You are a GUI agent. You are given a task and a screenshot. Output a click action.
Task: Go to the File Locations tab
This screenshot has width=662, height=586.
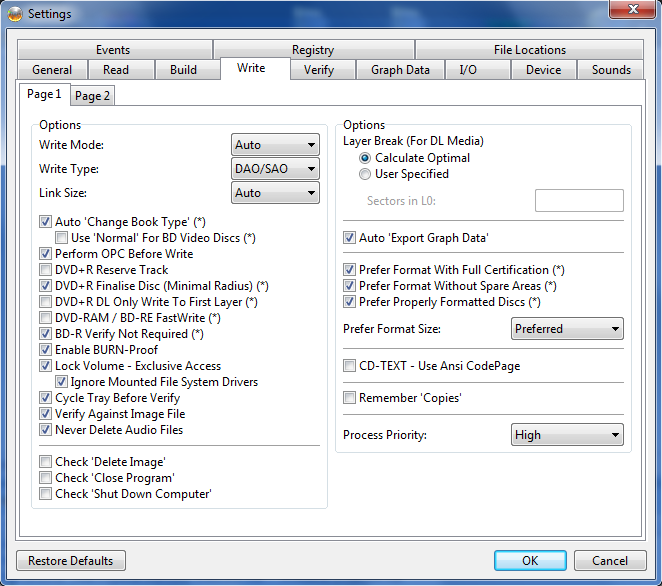(x=529, y=50)
